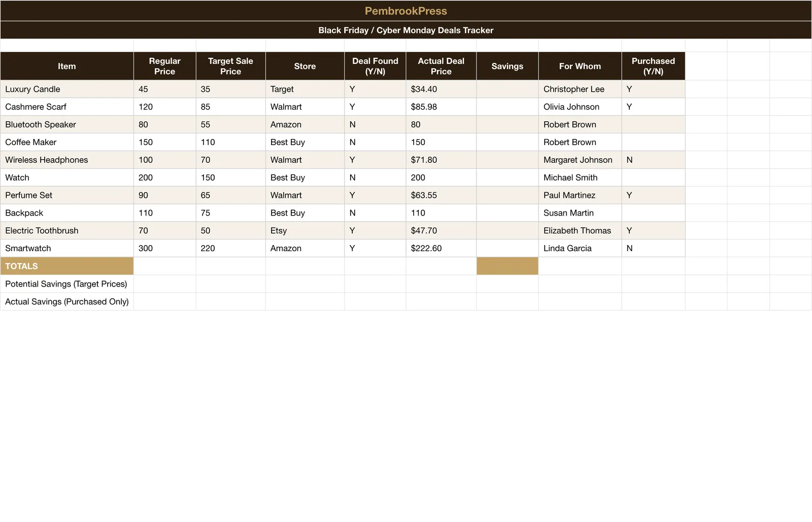The width and height of the screenshot is (812, 522).
Task: Select the gold TOTALS label cell
Action: pos(67,266)
